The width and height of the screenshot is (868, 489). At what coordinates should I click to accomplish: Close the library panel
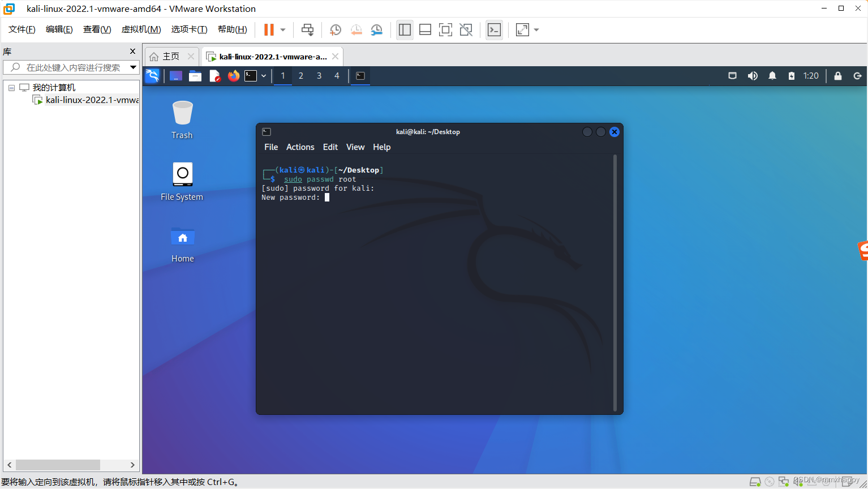[x=133, y=52]
